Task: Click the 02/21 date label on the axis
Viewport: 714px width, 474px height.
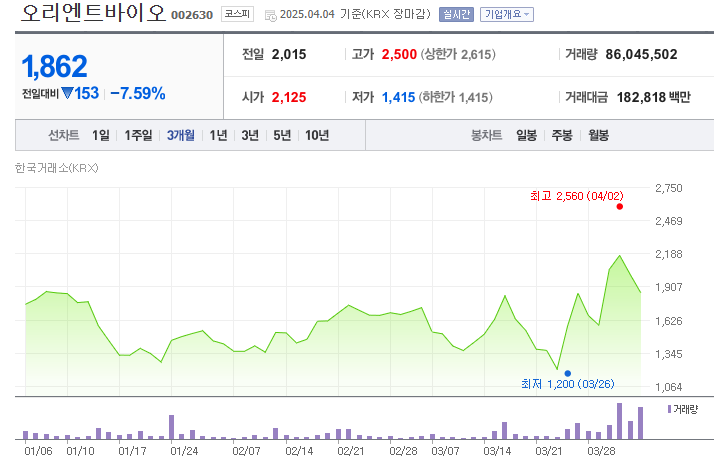Action: pyautogui.click(x=351, y=451)
